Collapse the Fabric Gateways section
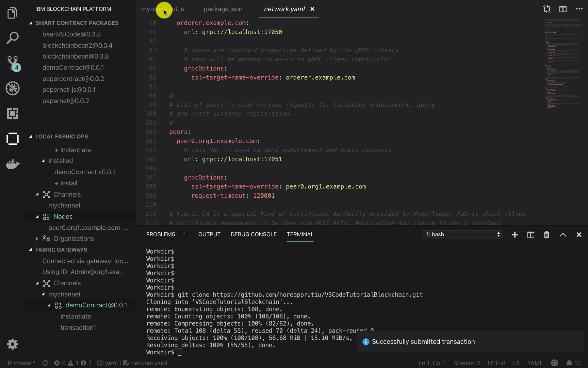Viewport: 588px width, 368px height. pyautogui.click(x=31, y=250)
